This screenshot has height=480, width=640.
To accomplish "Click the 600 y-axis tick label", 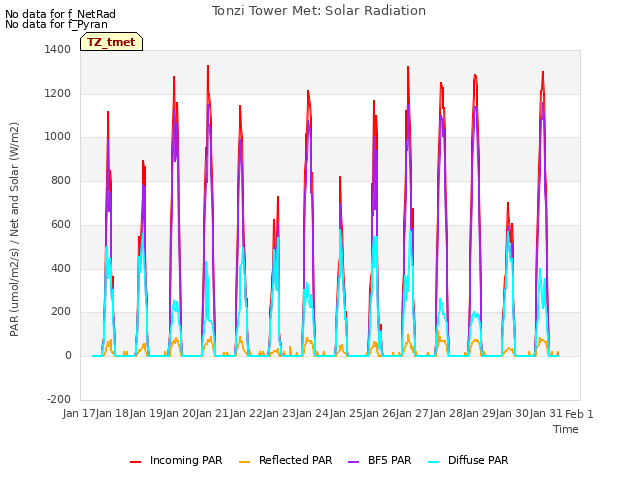I will coord(61,224).
